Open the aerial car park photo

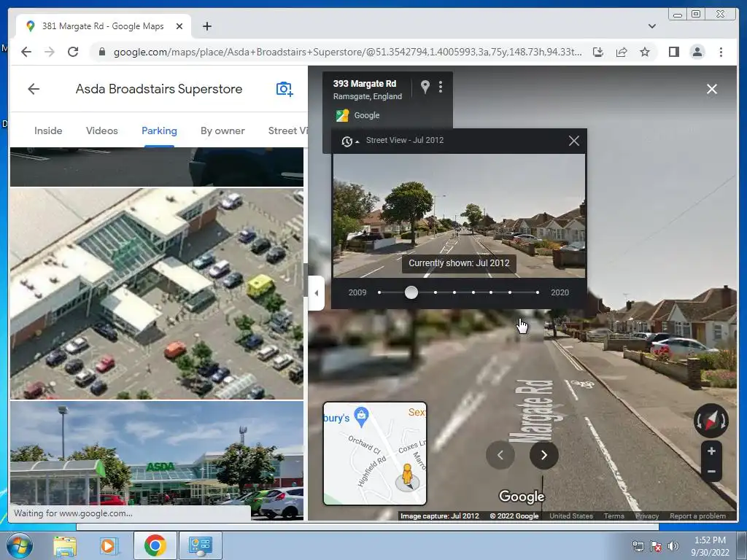pyautogui.click(x=157, y=293)
